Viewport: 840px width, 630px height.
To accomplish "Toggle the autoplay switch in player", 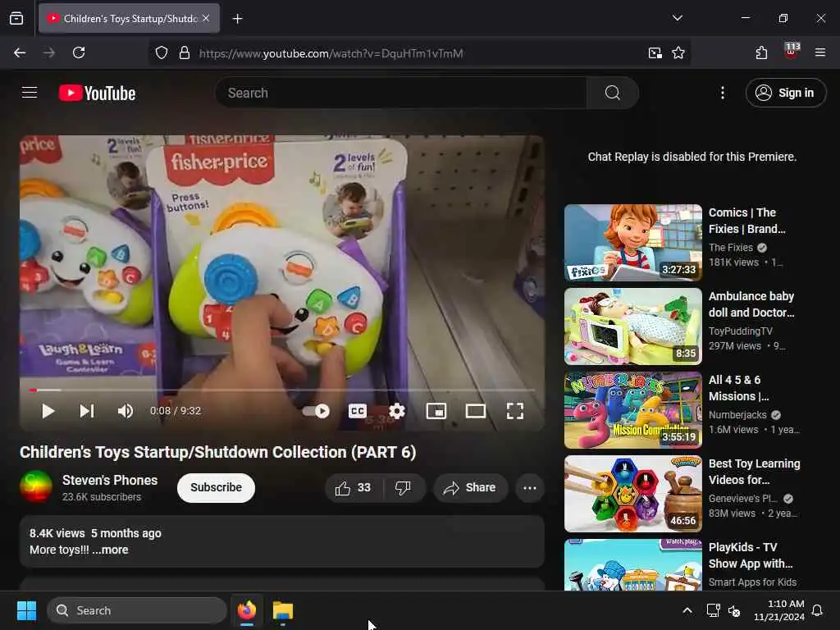I will coord(316,411).
